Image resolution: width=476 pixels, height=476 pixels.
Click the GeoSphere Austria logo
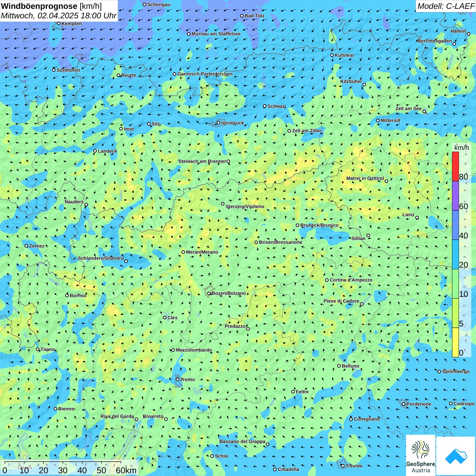tap(421, 456)
